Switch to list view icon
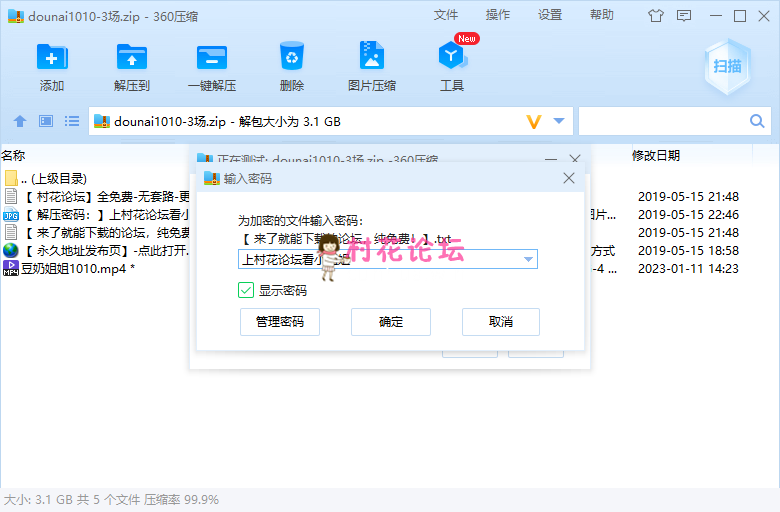 click(x=72, y=121)
